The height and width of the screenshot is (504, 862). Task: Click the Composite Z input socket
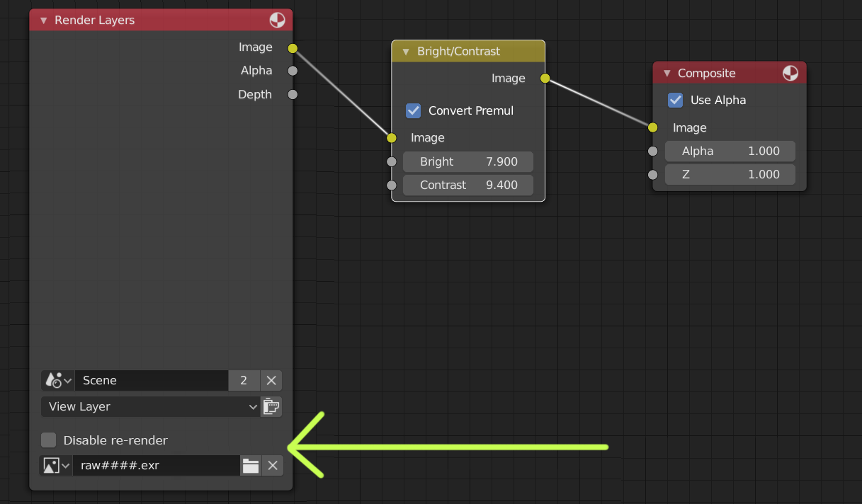point(653,174)
